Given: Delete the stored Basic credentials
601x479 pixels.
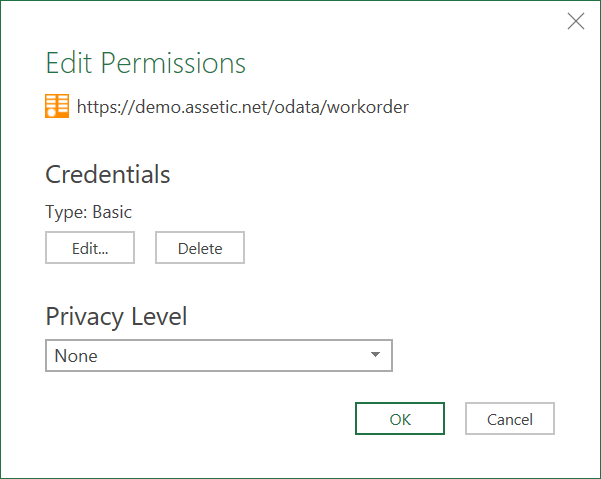Looking at the screenshot, I should click(x=200, y=248).
